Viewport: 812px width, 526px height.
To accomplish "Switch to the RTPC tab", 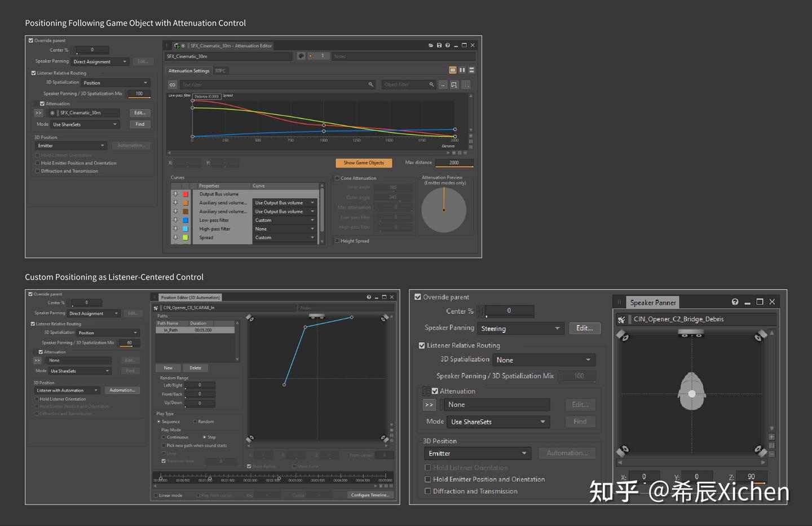I will (220, 70).
